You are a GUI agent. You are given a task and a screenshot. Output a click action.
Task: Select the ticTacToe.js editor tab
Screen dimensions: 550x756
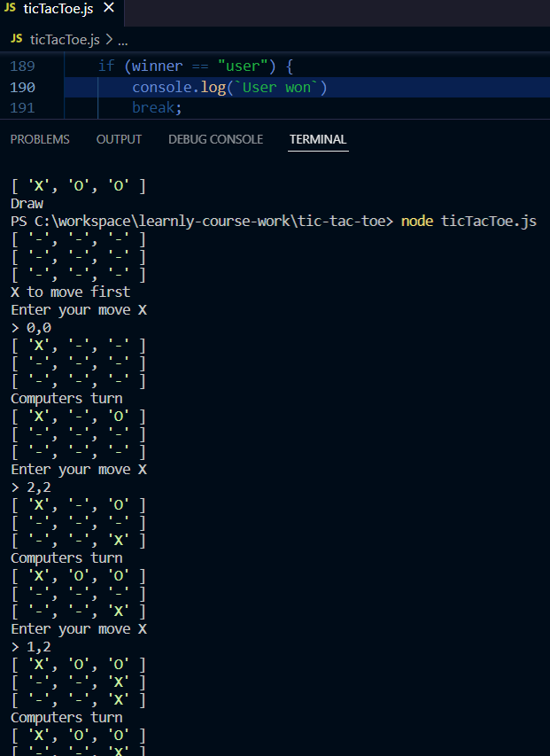(x=62, y=10)
